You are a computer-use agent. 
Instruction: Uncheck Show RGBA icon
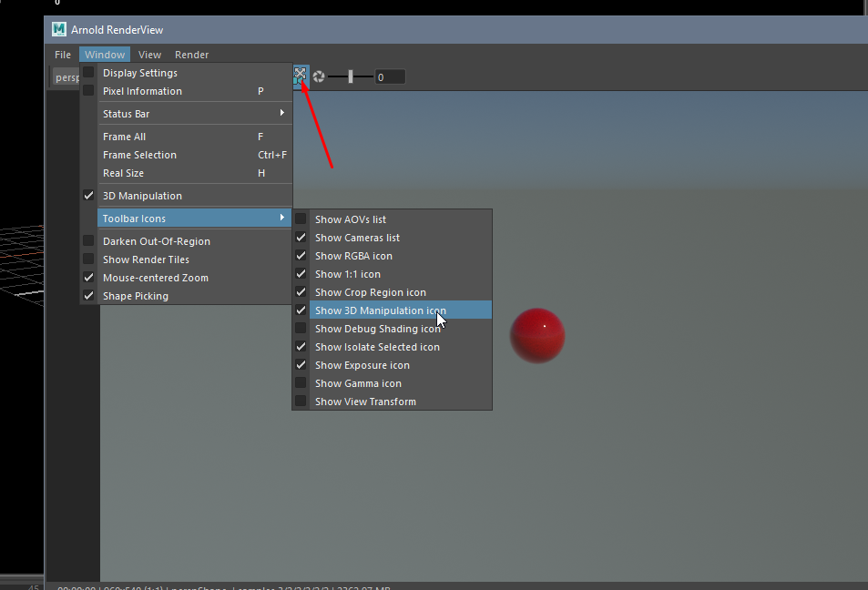pos(392,256)
